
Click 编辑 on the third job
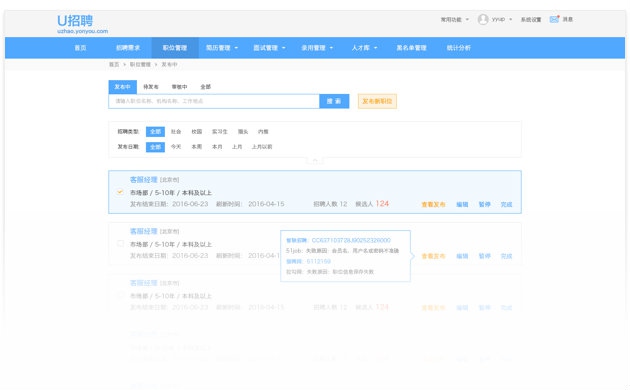pyautogui.click(x=462, y=308)
